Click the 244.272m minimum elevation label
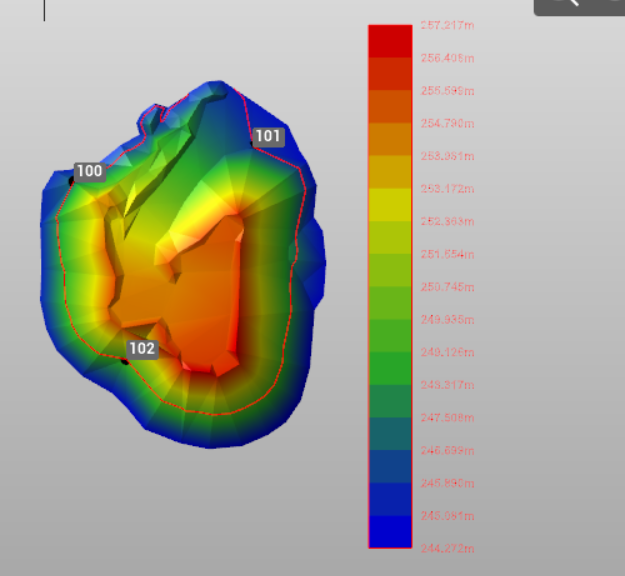The width and height of the screenshot is (625, 576). tap(447, 548)
